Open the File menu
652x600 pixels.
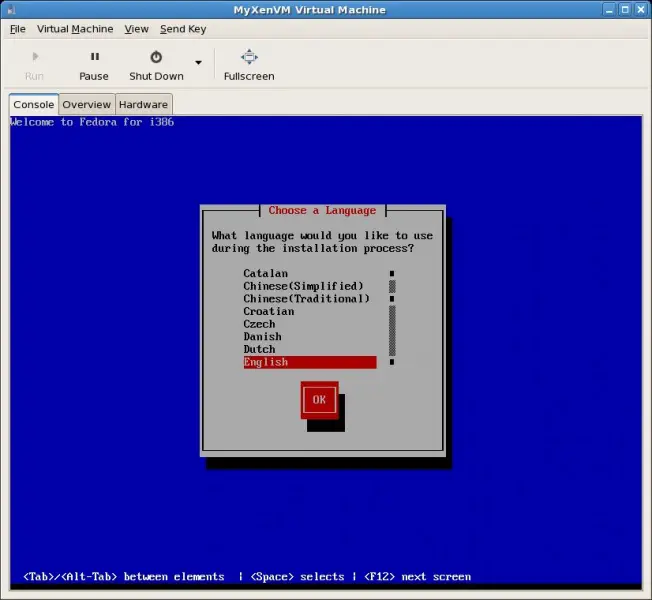pos(18,29)
